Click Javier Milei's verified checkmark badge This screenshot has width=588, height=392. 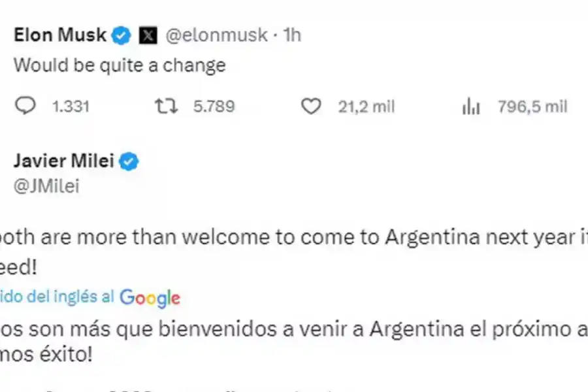(129, 161)
